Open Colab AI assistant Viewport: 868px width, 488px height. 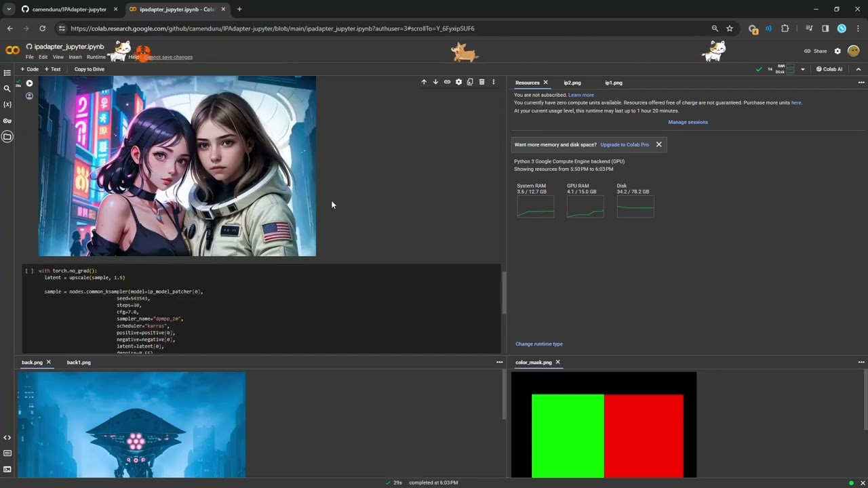pyautogui.click(x=829, y=69)
